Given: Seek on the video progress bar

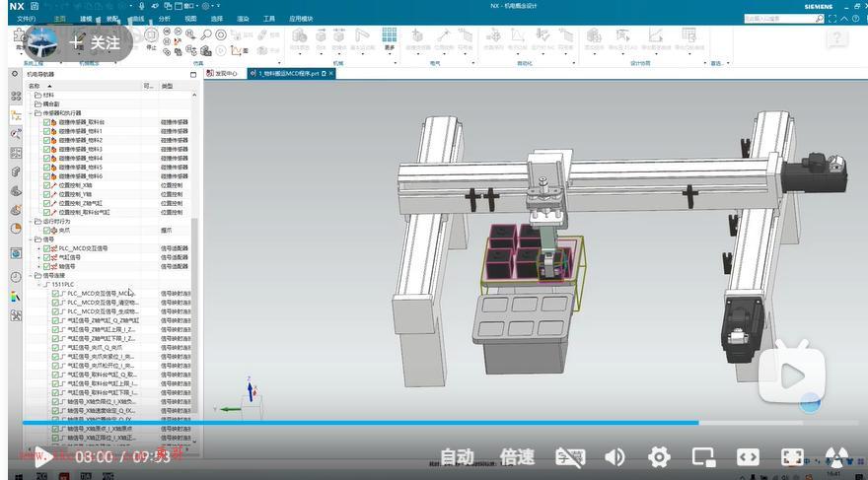Looking at the screenshot, I should (x=439, y=423).
